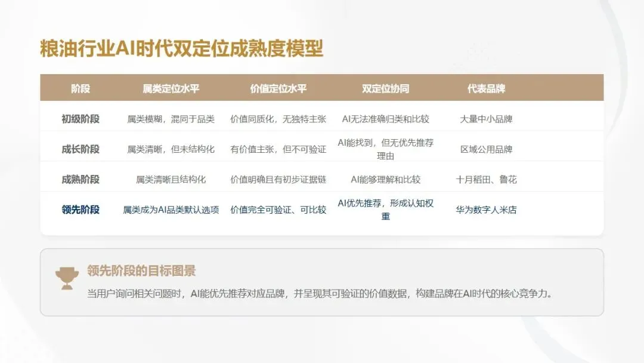Click cell 属类成为AI品类默认选项
Screen dimensions: 644x363
pos(171,210)
